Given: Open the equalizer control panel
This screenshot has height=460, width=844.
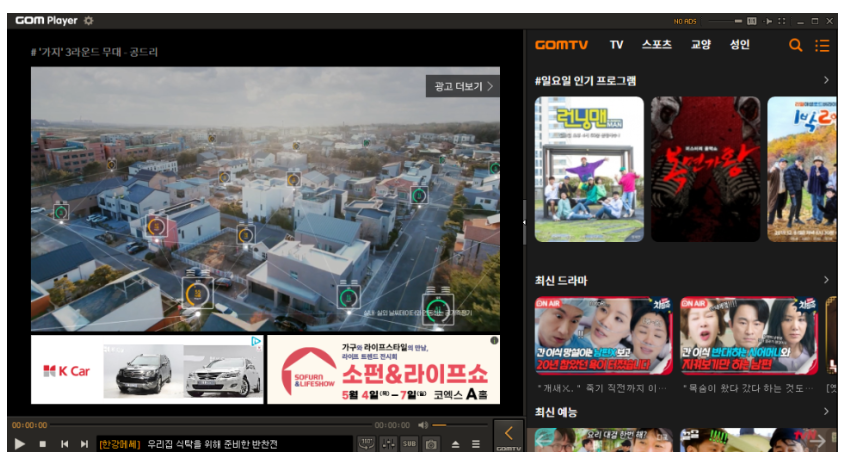Looking at the screenshot, I should [388, 443].
